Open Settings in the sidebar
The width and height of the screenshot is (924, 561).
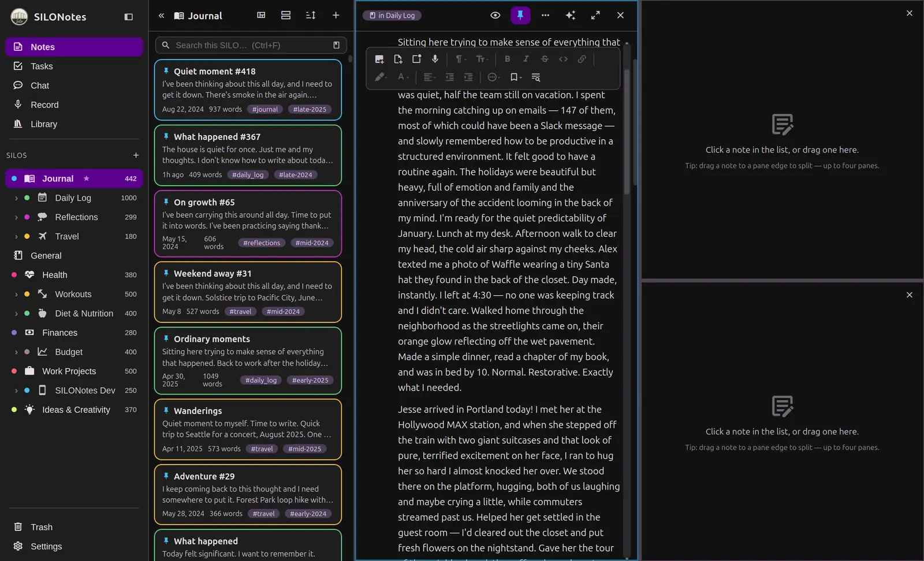[x=74, y=547]
